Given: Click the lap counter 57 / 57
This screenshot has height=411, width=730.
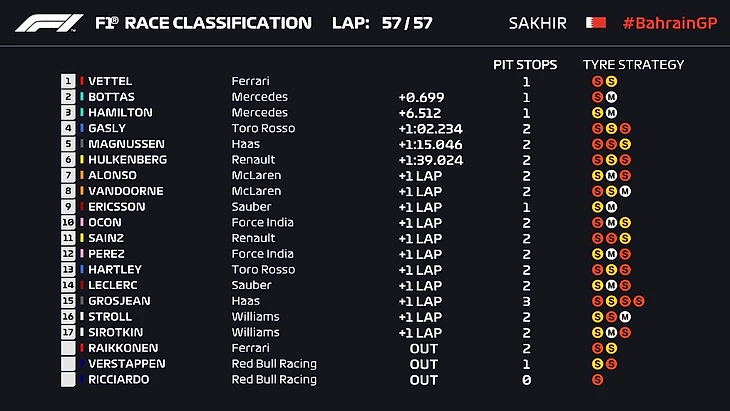Looking at the screenshot, I should coord(407,22).
